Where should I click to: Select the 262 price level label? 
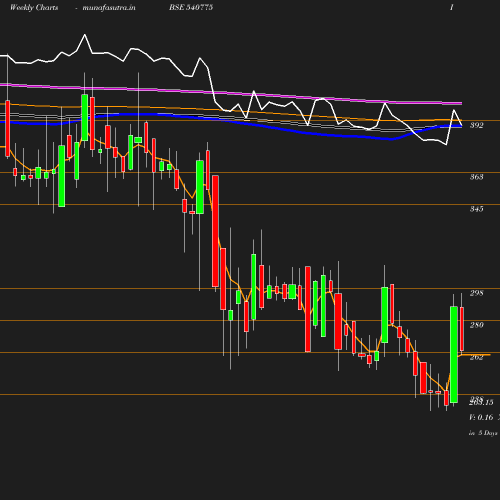476,357
